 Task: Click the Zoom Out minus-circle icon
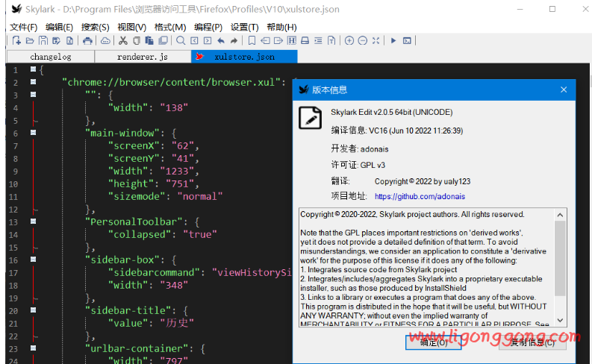coord(363,41)
